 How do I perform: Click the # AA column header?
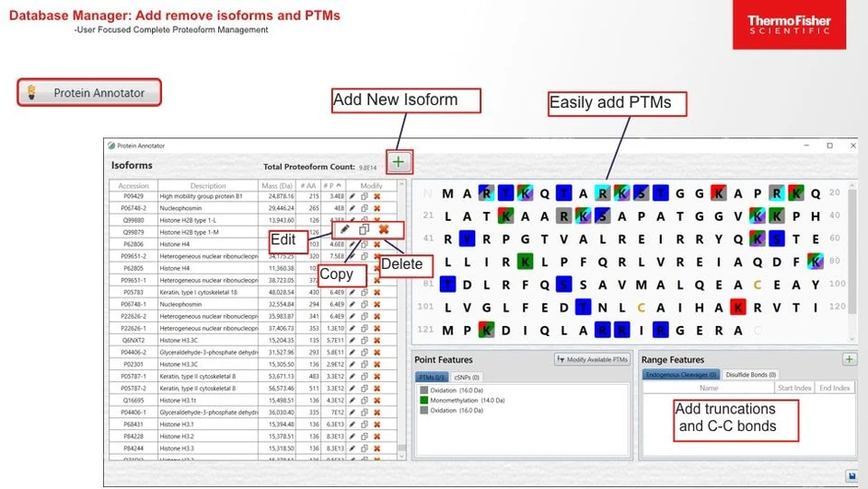pos(308,185)
